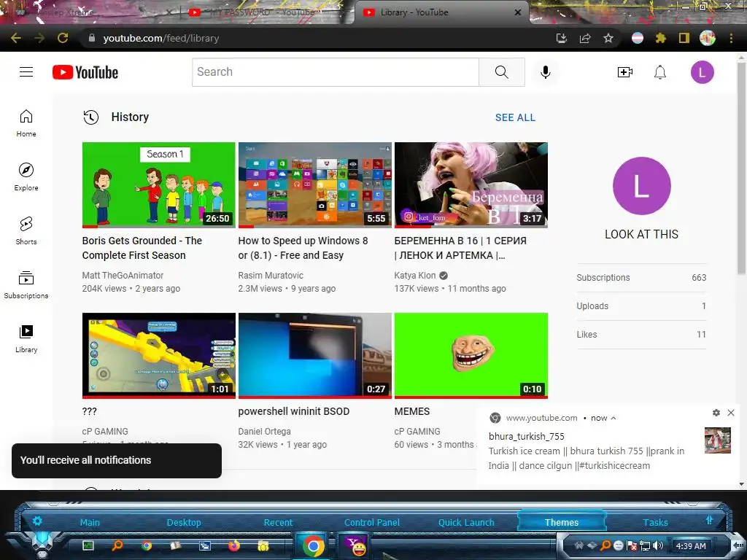This screenshot has height=560, width=747.
Task: Click the taskbar settings gear icon
Action: (37, 521)
